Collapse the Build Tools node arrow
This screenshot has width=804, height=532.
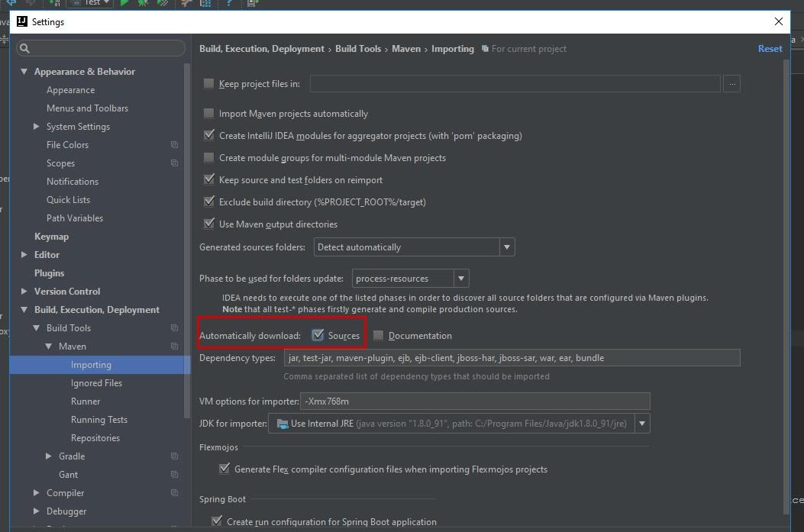[x=37, y=328]
